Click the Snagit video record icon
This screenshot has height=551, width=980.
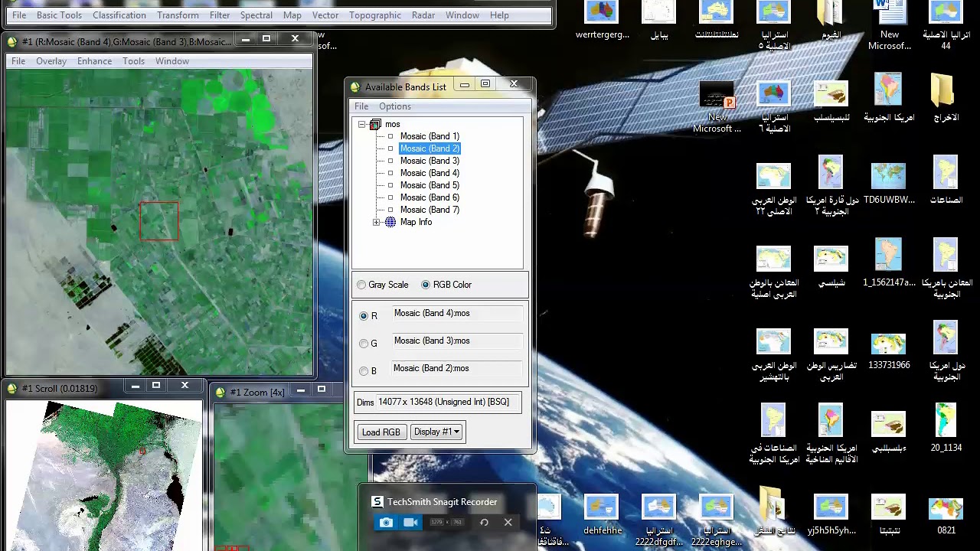pyautogui.click(x=411, y=522)
